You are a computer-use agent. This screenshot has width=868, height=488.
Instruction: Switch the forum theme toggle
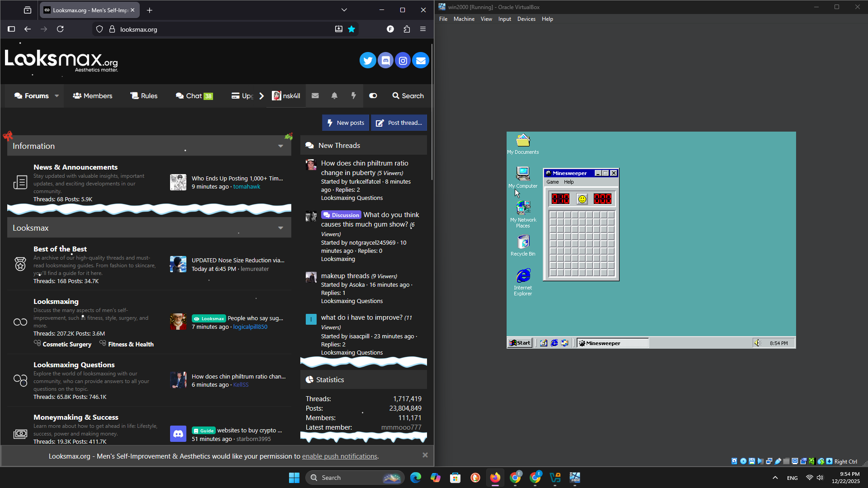[x=373, y=96]
